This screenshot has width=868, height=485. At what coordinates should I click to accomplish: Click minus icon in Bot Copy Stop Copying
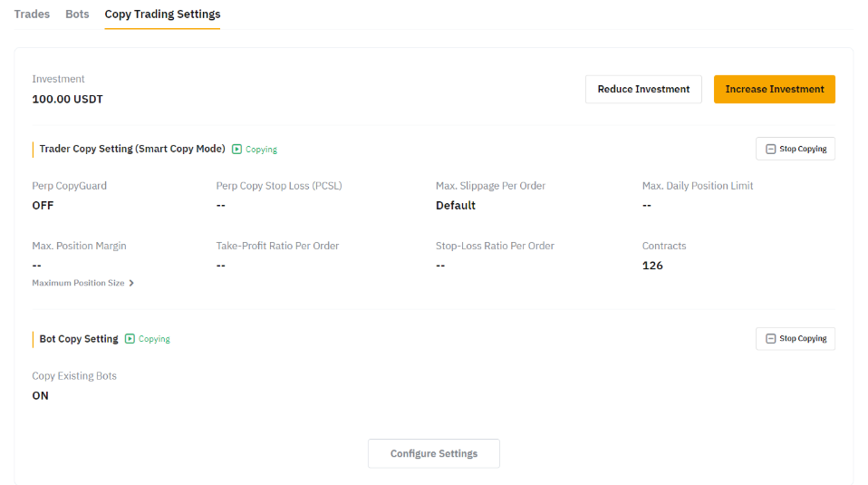click(770, 338)
